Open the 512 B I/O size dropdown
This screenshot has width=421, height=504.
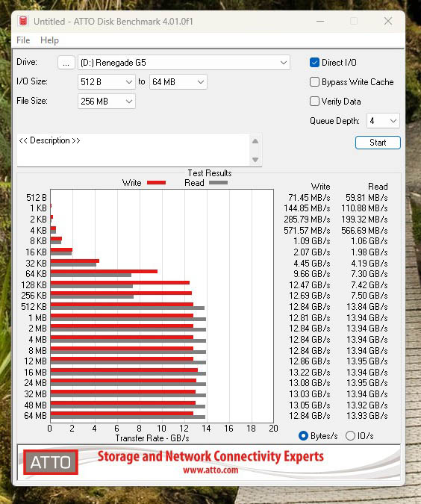[107, 82]
